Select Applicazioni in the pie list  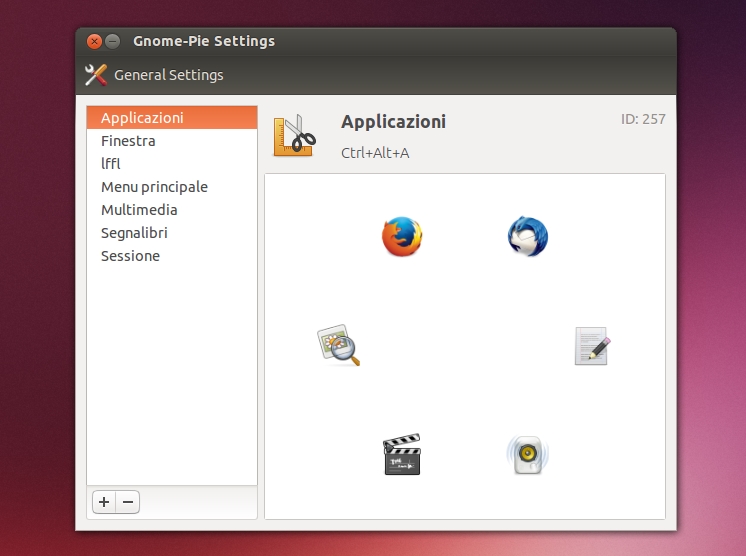[x=172, y=117]
